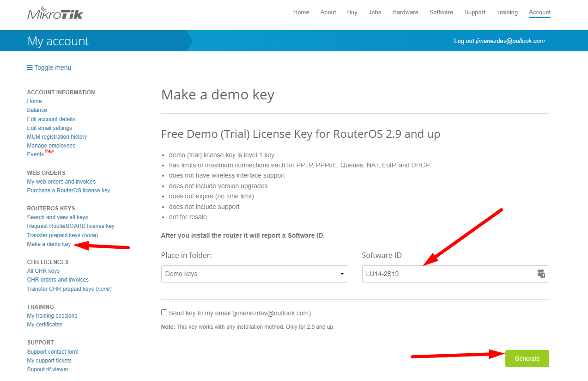Click the green Generate button
This screenshot has height=381, width=588.
click(527, 358)
